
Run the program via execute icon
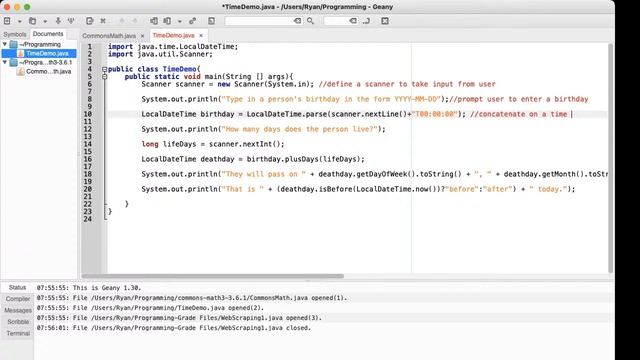tap(193, 21)
